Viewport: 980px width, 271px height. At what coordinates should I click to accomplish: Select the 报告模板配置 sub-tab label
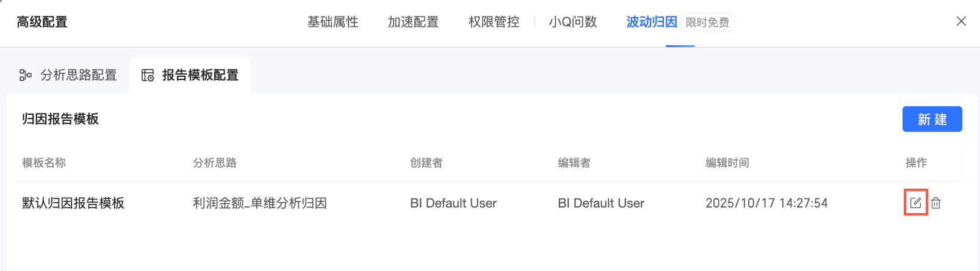pyautogui.click(x=200, y=75)
